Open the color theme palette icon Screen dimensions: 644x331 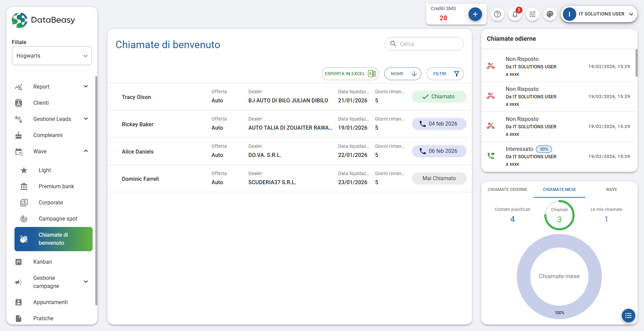tap(550, 14)
